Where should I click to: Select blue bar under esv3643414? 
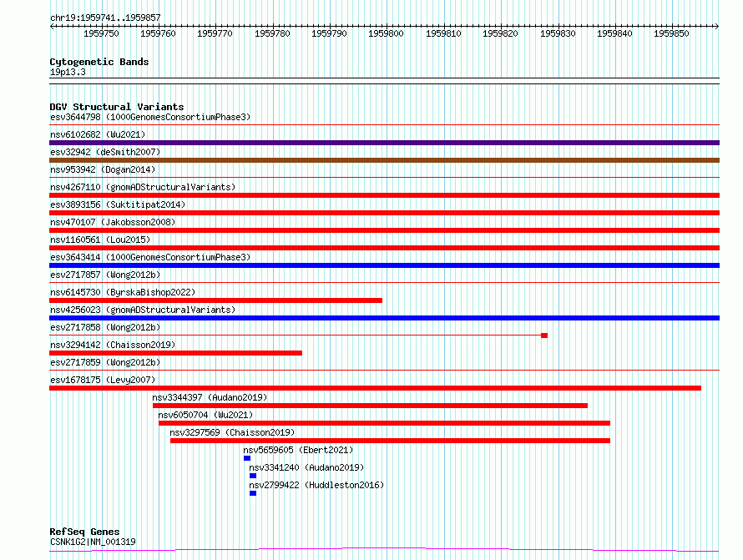click(x=384, y=265)
